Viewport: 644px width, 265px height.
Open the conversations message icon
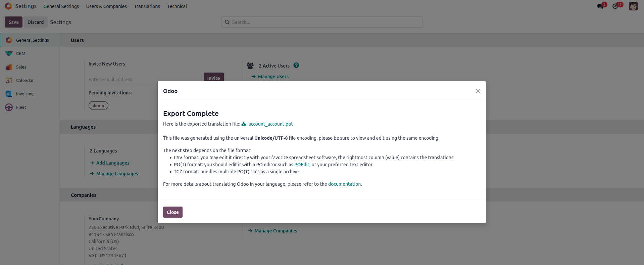(600, 6)
